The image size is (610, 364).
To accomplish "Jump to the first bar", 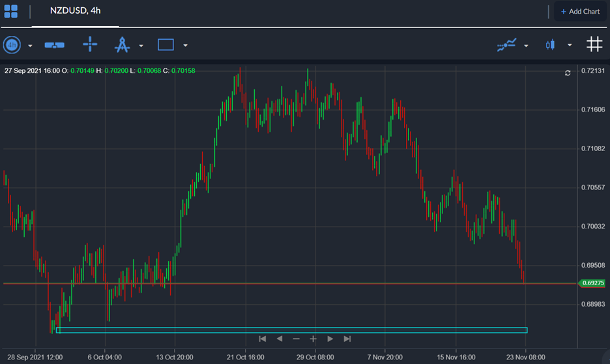I will tap(263, 339).
